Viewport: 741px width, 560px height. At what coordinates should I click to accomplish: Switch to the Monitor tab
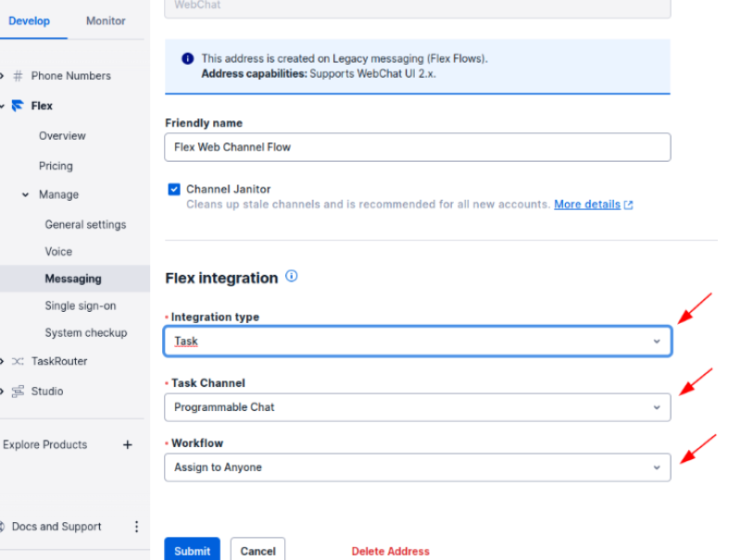pyautogui.click(x=106, y=20)
